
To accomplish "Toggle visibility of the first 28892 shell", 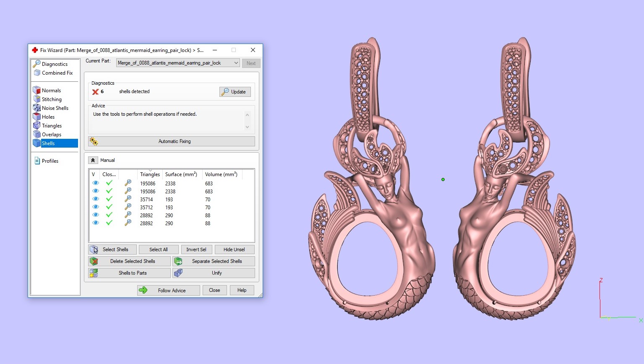I will [x=96, y=215].
